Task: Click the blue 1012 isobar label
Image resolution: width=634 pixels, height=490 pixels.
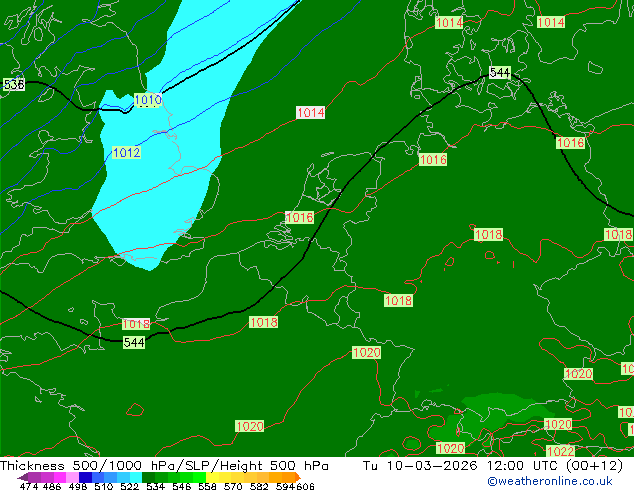Action: click(x=127, y=152)
